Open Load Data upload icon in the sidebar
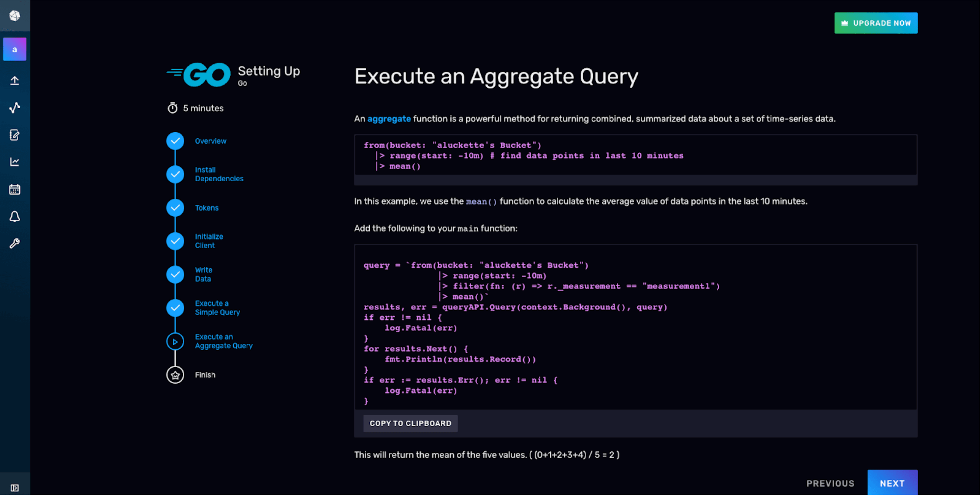 coord(15,80)
